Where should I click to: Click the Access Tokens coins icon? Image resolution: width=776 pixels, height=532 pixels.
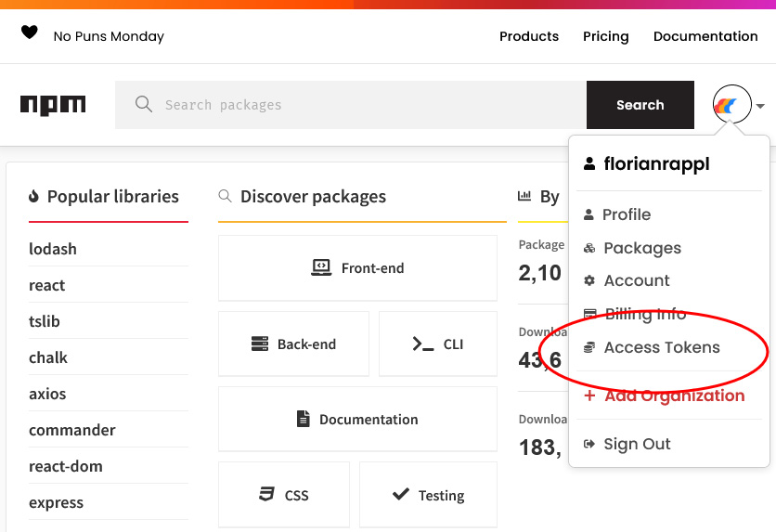(x=588, y=347)
